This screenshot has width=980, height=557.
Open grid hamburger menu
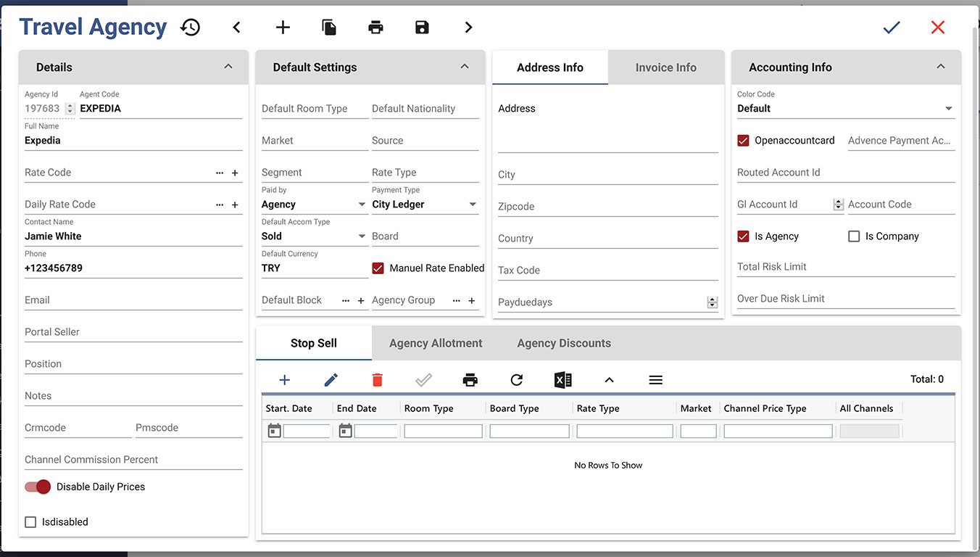click(x=656, y=380)
